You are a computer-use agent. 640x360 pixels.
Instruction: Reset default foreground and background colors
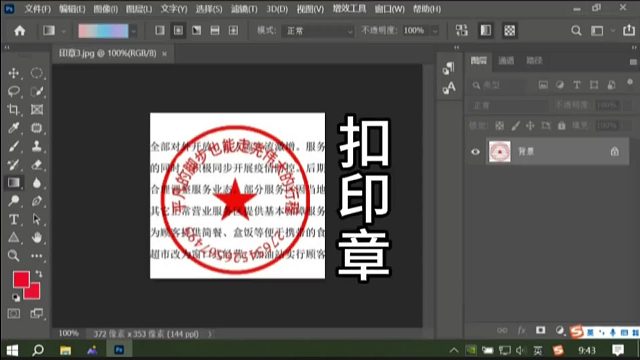pos(16,297)
